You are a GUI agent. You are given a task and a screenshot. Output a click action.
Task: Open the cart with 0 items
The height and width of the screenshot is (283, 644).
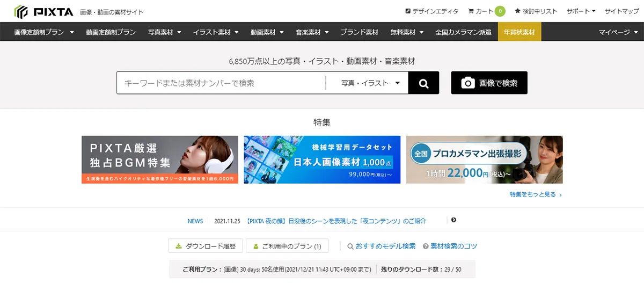[x=486, y=11]
